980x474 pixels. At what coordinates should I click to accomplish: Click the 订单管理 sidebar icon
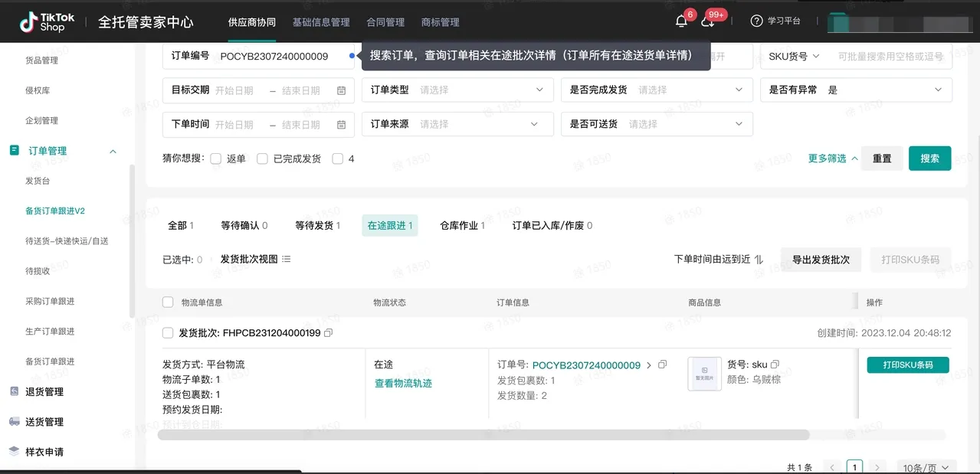pyautogui.click(x=14, y=151)
